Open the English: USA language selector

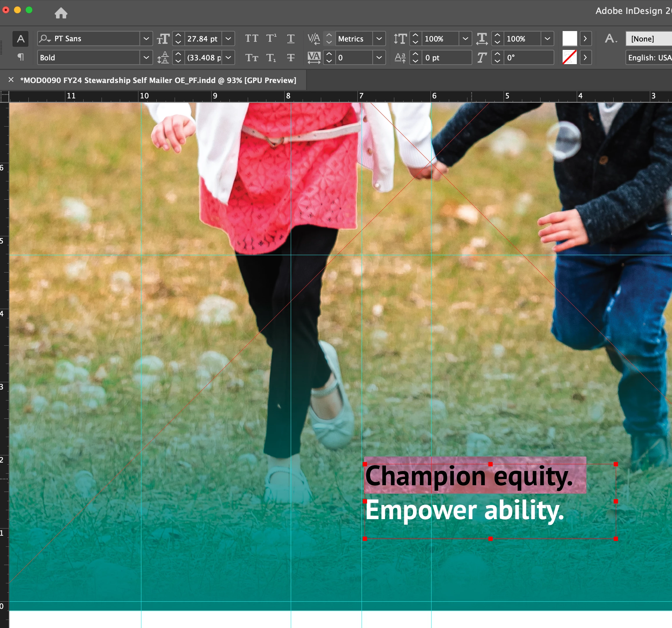(x=648, y=57)
